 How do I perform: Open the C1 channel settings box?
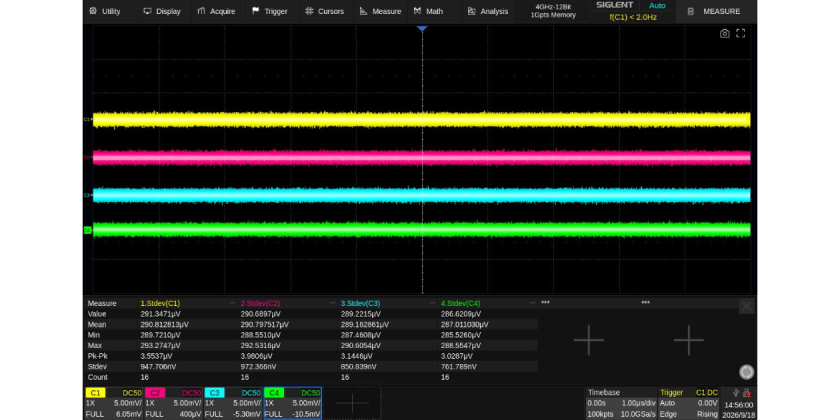[x=114, y=403]
